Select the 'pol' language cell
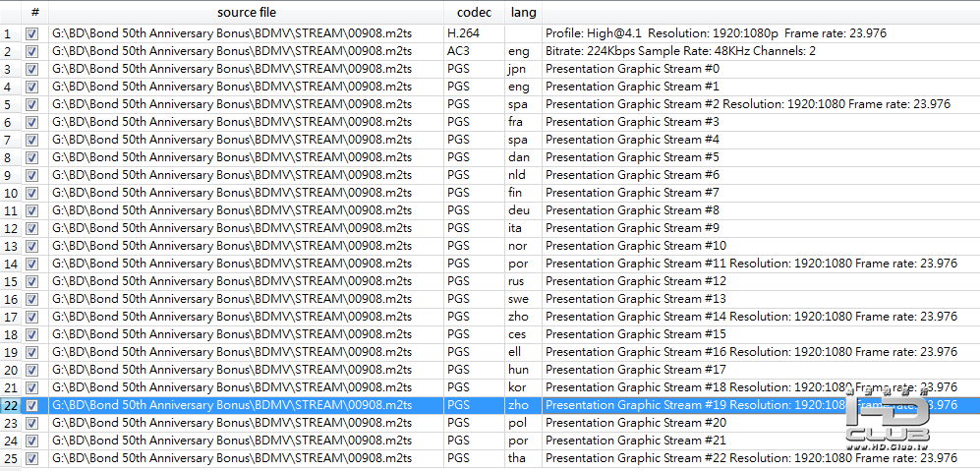 [523, 423]
